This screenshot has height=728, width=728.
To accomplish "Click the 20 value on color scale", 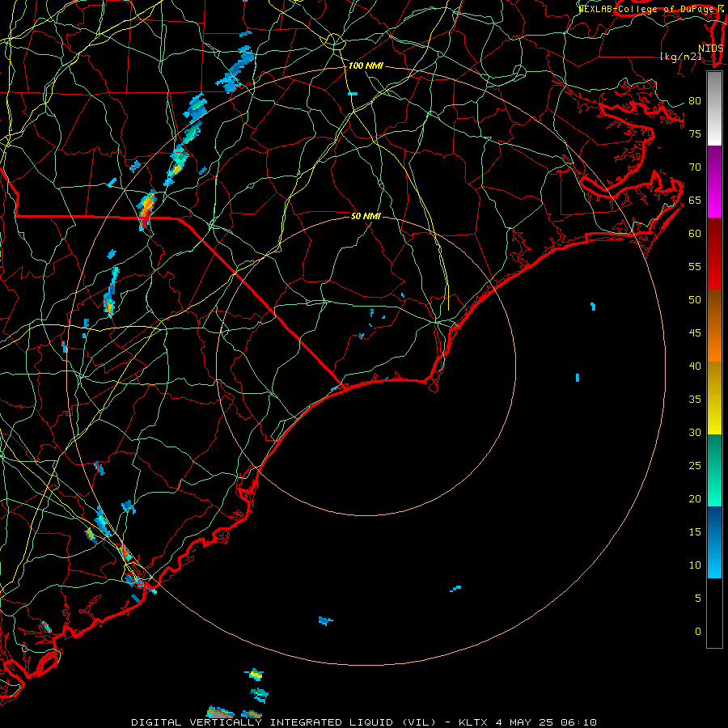I will pyautogui.click(x=695, y=498).
